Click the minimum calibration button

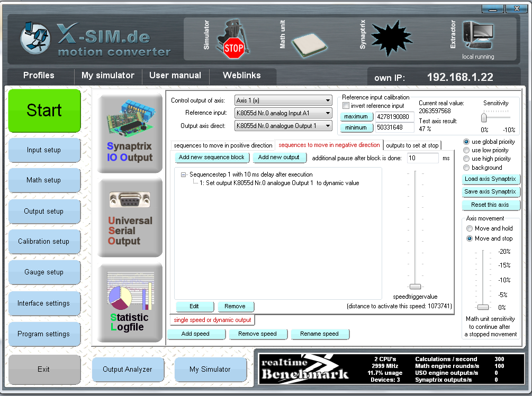click(x=356, y=127)
